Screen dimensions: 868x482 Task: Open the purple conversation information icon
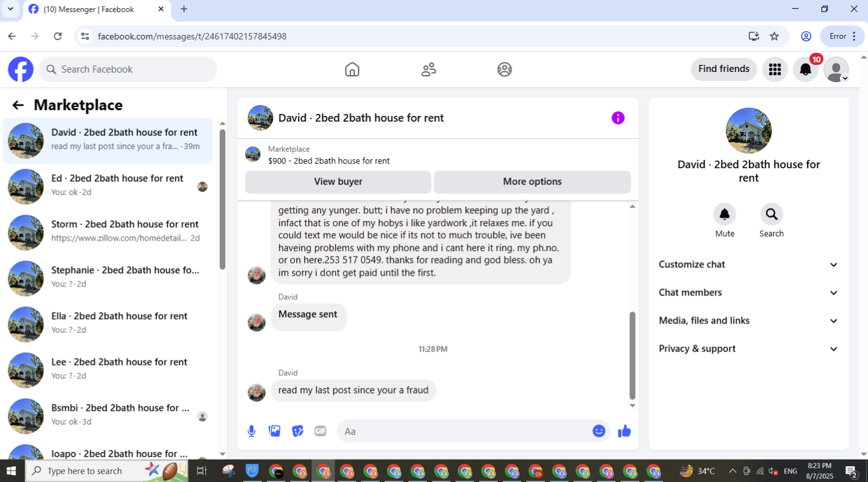click(x=618, y=118)
